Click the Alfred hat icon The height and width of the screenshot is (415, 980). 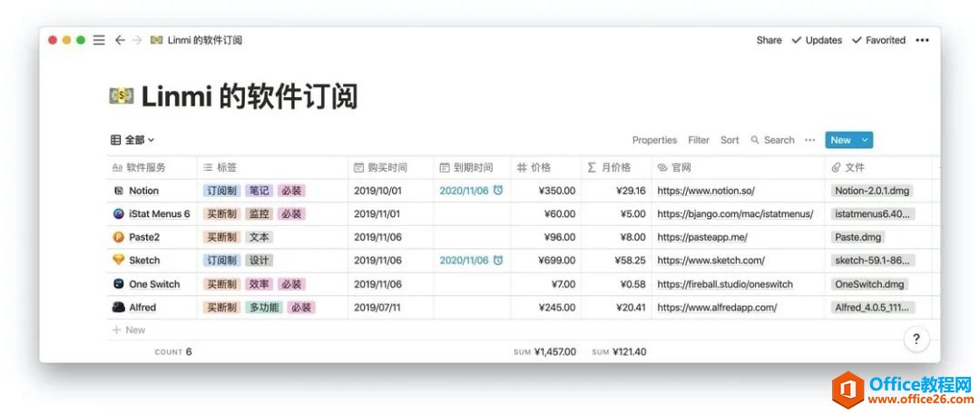click(x=119, y=307)
